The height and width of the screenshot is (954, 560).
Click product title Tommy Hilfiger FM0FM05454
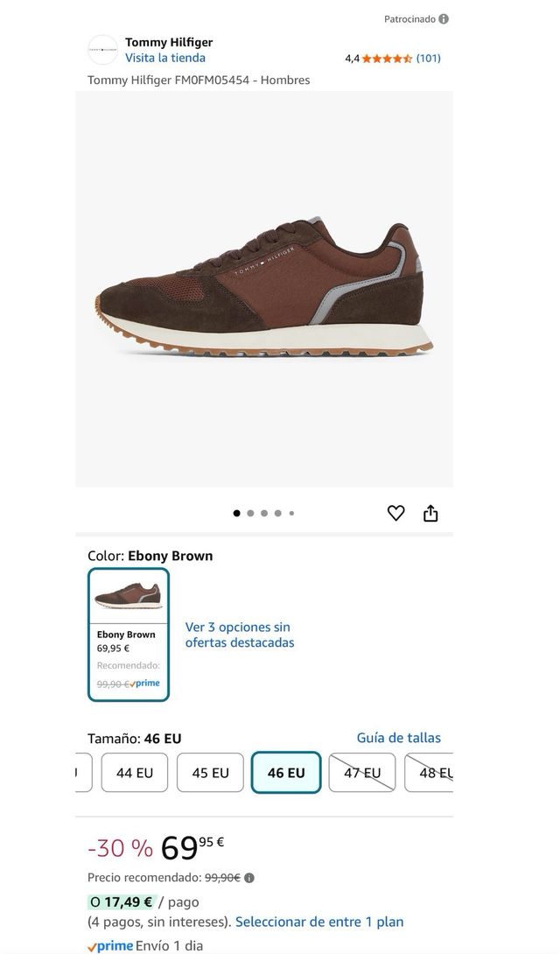tap(199, 81)
